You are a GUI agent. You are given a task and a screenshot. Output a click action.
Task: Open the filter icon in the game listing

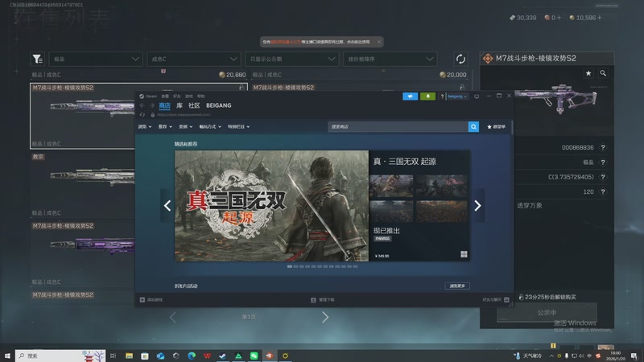coord(37,59)
